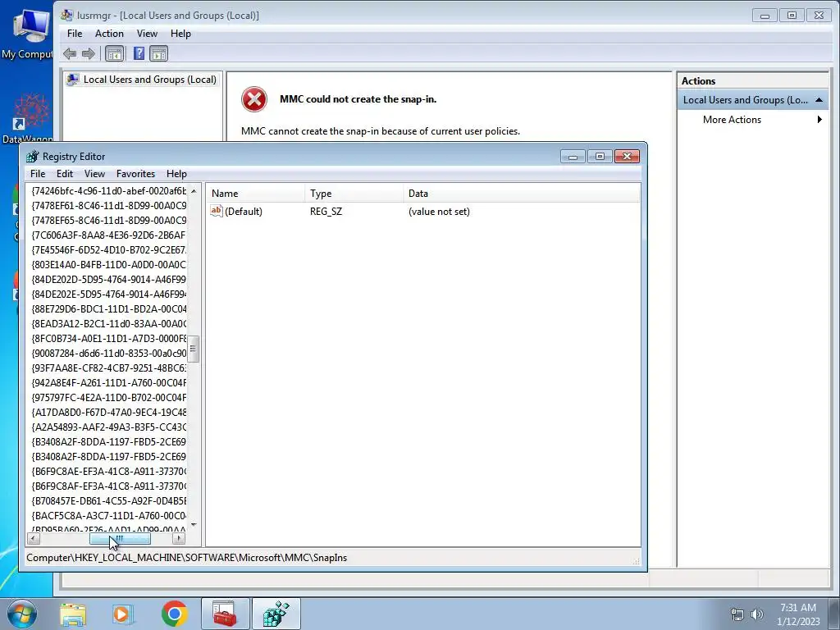Select key {84DE202E-5D95-4764-9014
840x630 pixels.
(109, 294)
